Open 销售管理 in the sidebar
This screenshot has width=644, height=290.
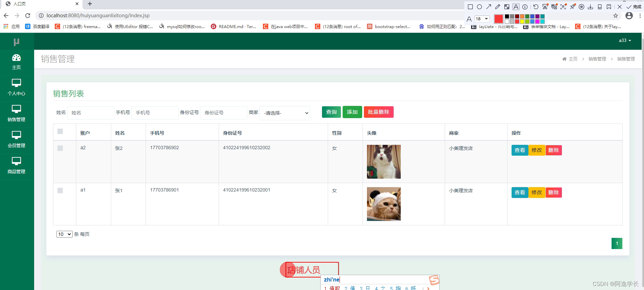pos(17,114)
